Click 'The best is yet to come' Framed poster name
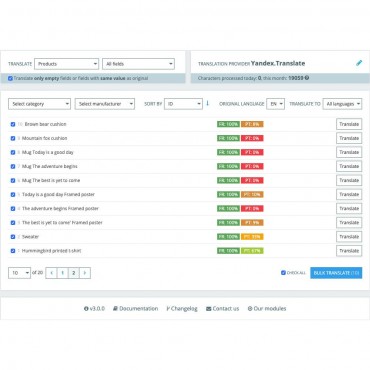 [x=62, y=223]
